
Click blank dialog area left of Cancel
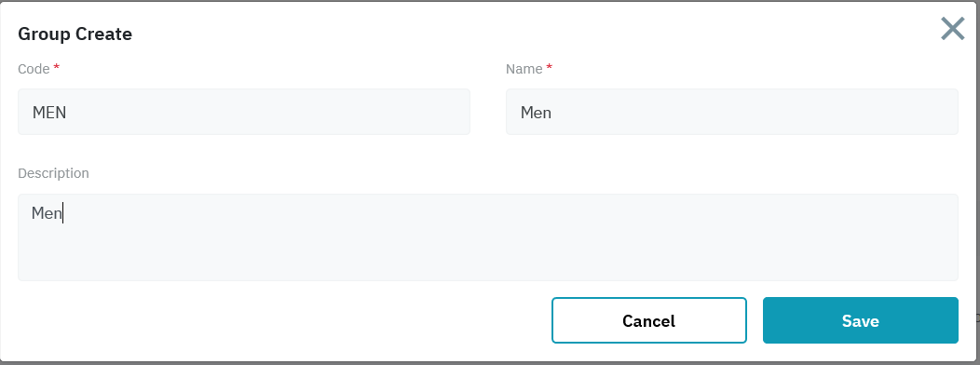point(281,320)
